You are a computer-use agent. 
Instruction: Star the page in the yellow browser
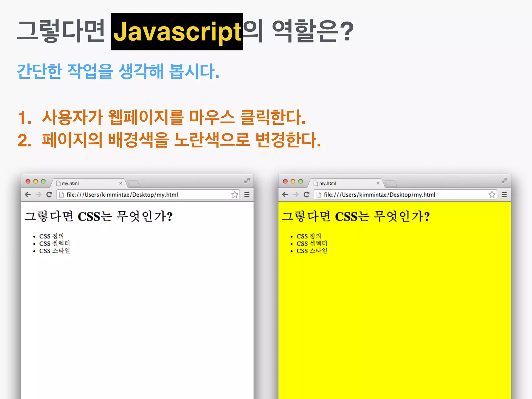point(492,195)
